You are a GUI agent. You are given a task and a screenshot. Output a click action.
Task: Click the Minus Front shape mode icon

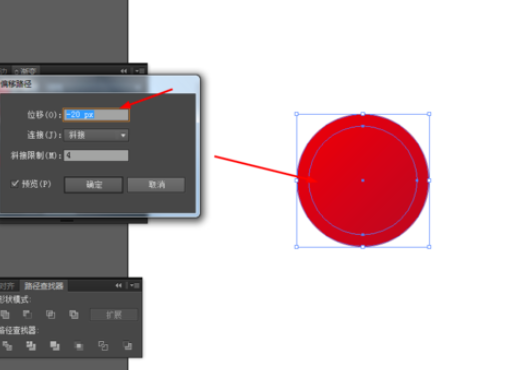point(27,314)
